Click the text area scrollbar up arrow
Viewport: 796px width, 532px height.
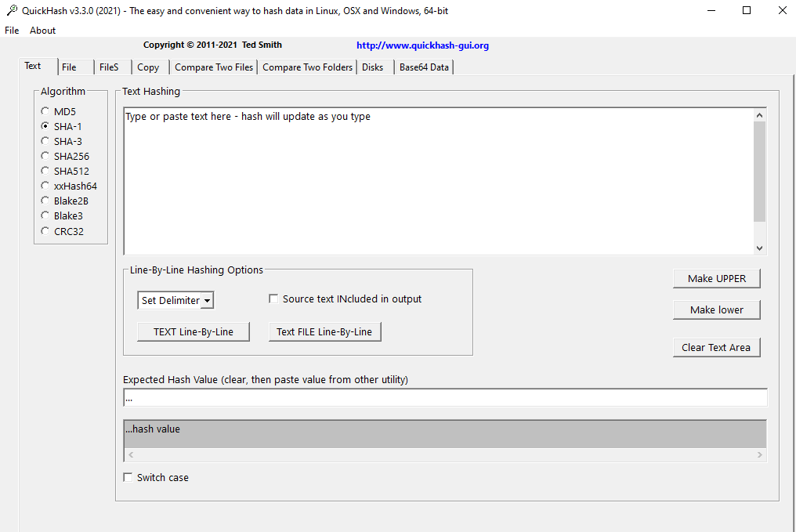759,115
